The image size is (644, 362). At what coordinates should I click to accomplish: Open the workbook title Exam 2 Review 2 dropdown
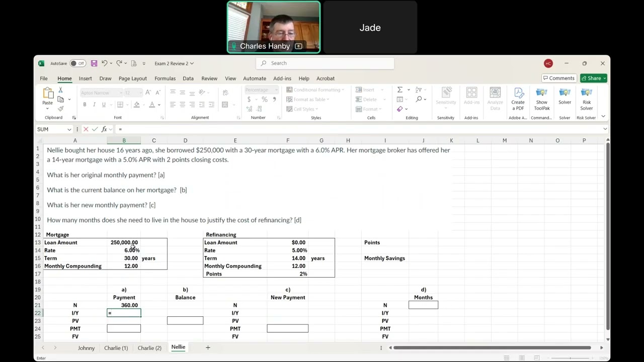(174, 63)
